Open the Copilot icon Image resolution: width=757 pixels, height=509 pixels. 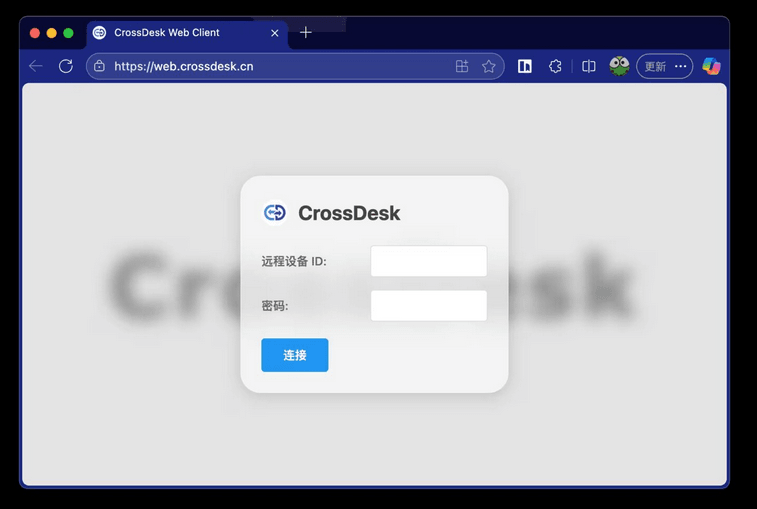(x=711, y=66)
